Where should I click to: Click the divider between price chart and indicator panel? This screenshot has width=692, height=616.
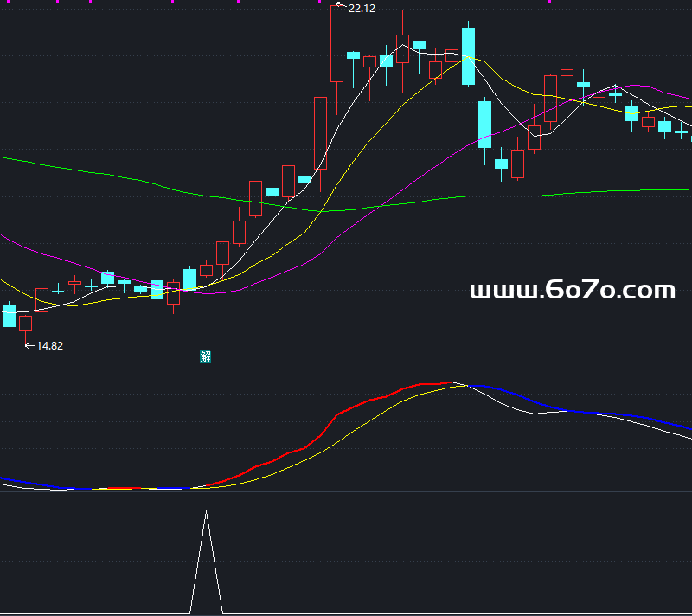pos(346,363)
